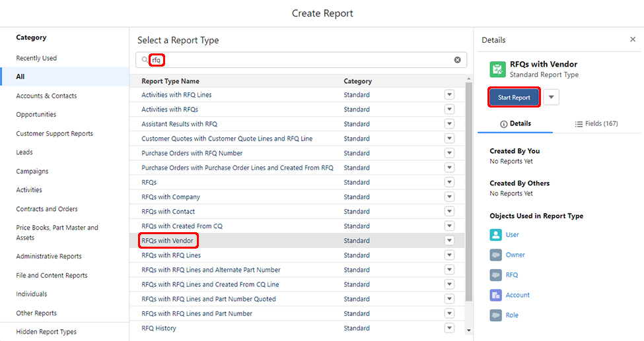This screenshot has height=341, width=644.
Task: Open the User object link
Action: (x=512, y=235)
